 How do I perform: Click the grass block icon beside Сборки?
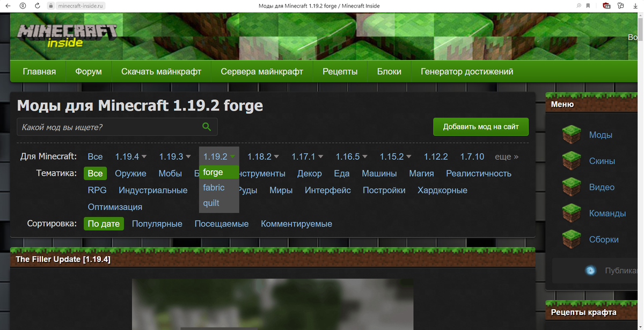[572, 239]
